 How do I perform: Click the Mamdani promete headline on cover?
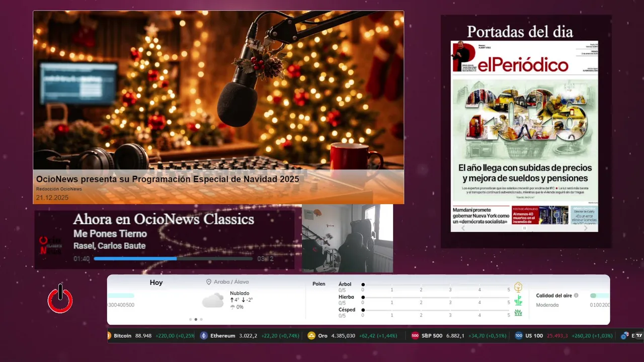pos(481,216)
